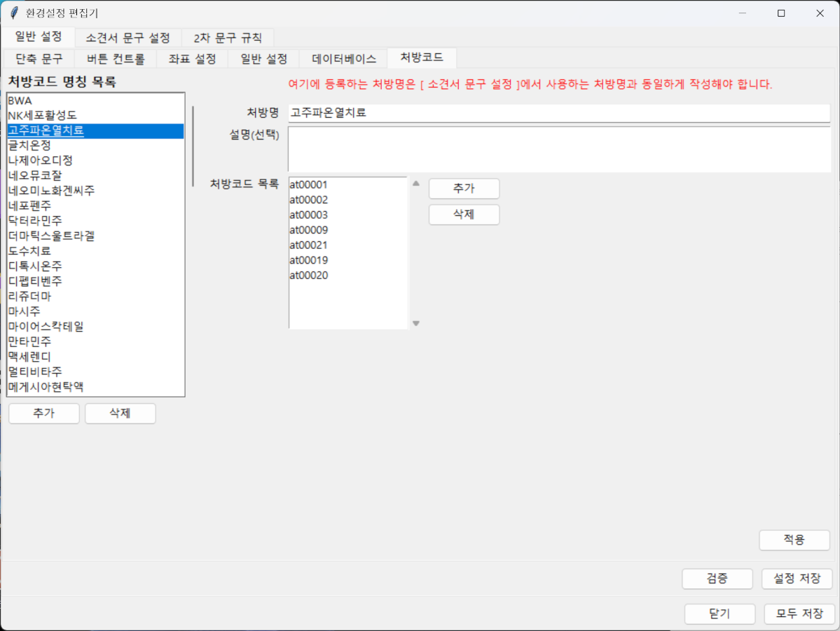Viewport: 840px width, 631px height.
Task: Click the scroll up arrow beside code list
Action: tap(415, 184)
